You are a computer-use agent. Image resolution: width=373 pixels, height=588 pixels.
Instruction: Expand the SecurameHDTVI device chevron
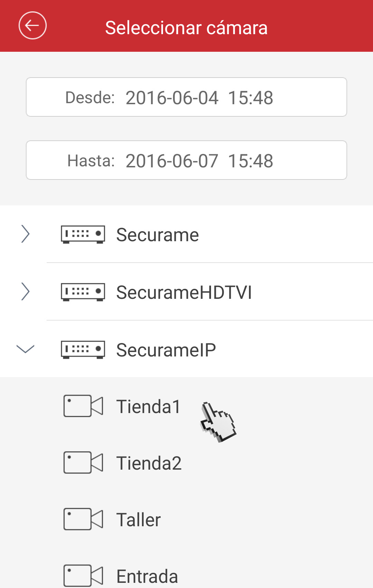(25, 292)
